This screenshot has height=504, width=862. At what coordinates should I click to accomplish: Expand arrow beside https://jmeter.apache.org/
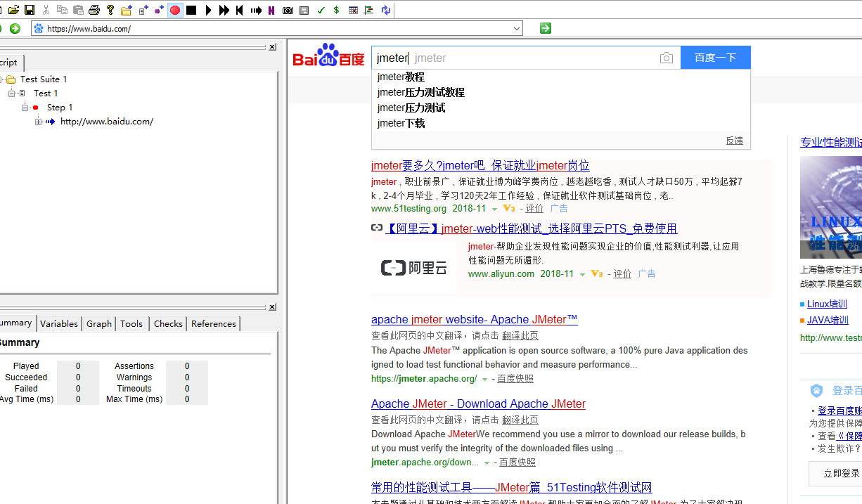484,379
